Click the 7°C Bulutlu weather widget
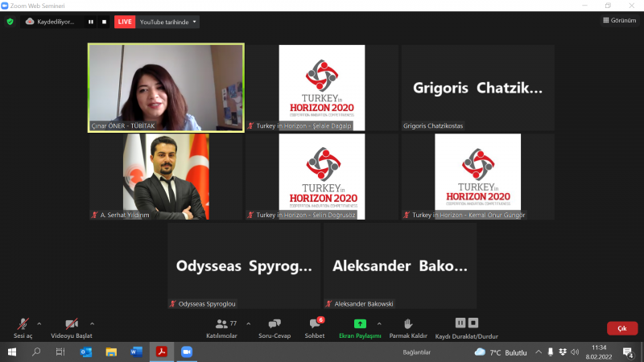This screenshot has width=644, height=362. point(501,352)
